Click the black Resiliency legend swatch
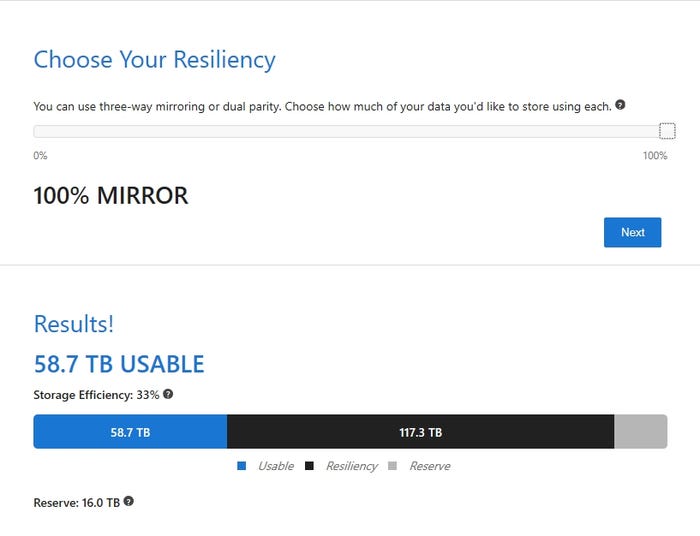 (x=310, y=466)
